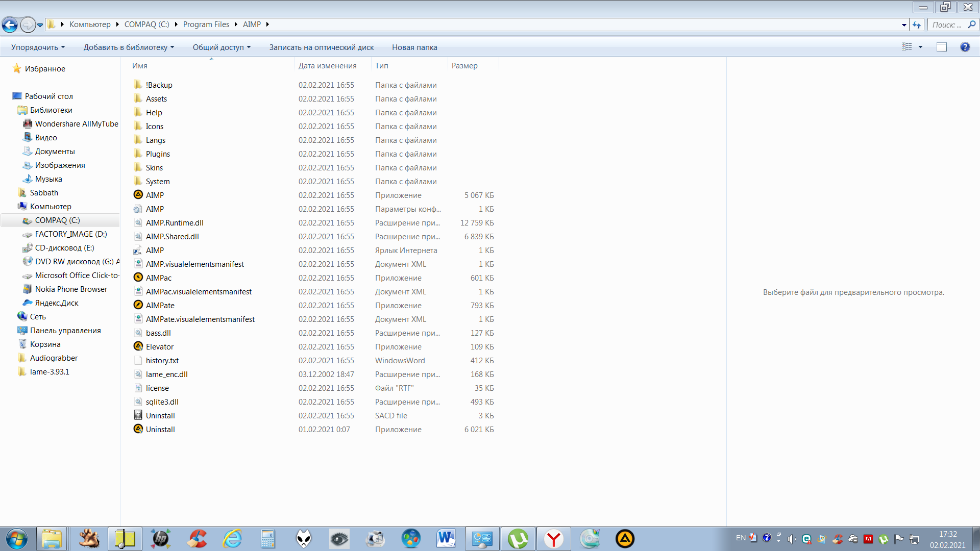This screenshot has height=551, width=980.
Task: Open Яндекс.Диск in navigation pane
Action: (57, 303)
